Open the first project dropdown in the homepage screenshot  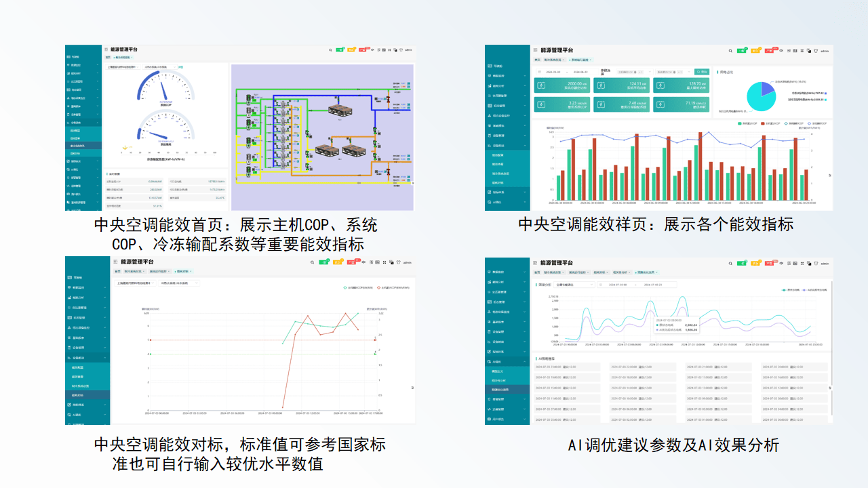[123, 66]
